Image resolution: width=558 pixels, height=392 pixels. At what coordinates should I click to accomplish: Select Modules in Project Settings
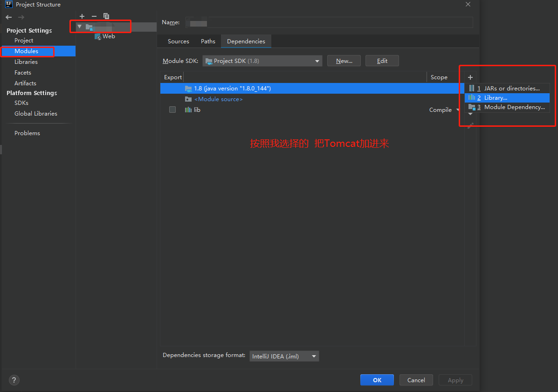38,51
